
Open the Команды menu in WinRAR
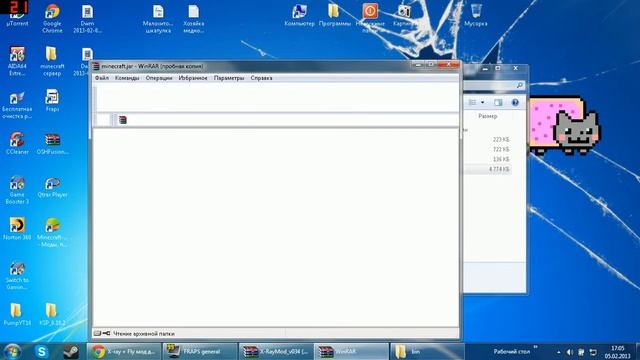pos(127,78)
